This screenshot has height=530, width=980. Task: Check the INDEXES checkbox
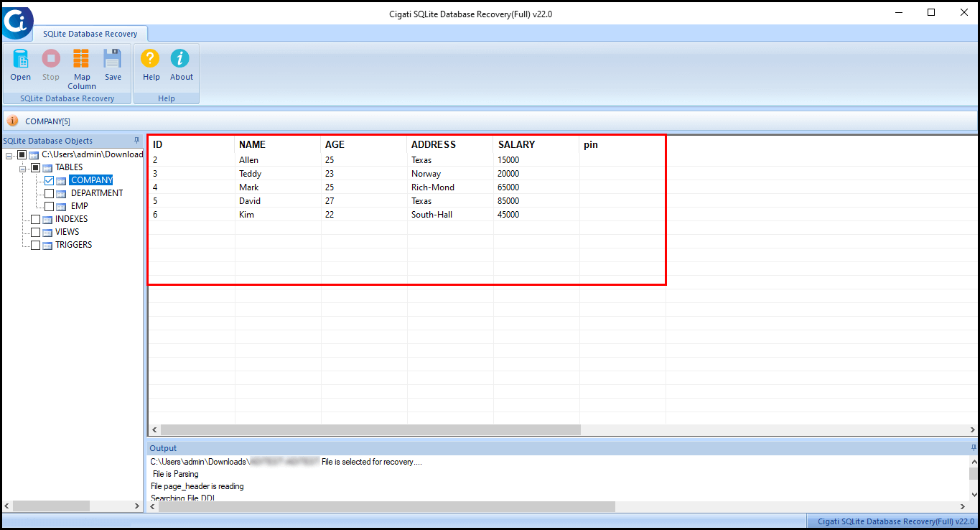tap(35, 219)
